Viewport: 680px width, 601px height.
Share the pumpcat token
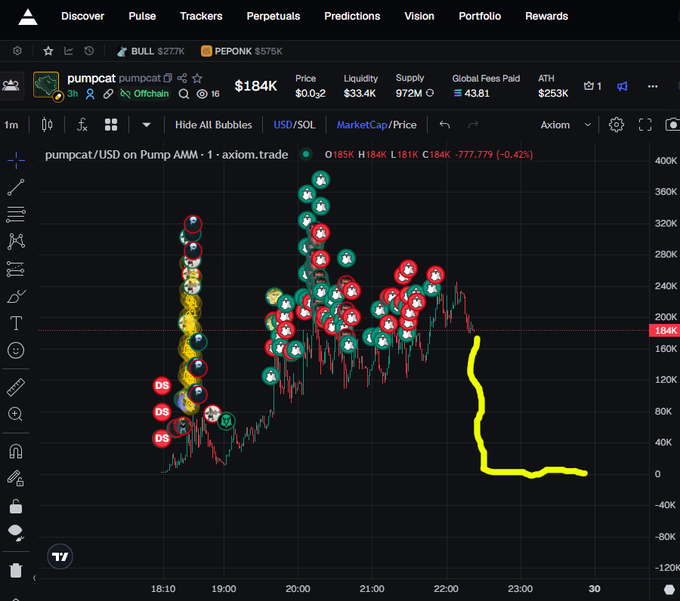(182, 78)
